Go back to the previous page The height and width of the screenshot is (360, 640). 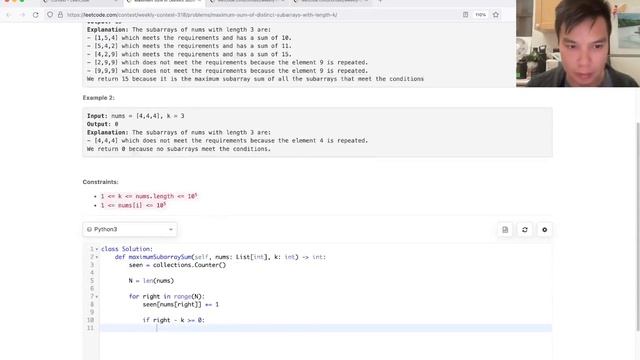[x=9, y=15]
